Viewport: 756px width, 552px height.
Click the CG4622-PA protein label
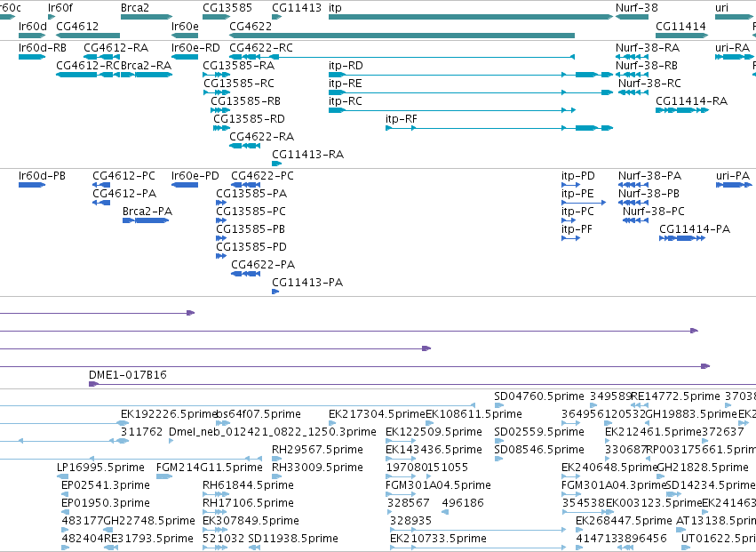pos(263,265)
